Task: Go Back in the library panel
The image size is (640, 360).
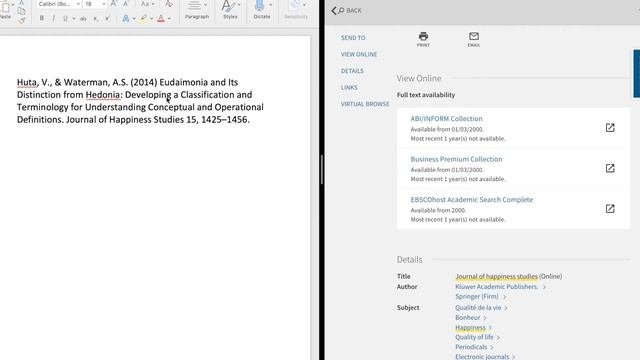Action: [347, 11]
